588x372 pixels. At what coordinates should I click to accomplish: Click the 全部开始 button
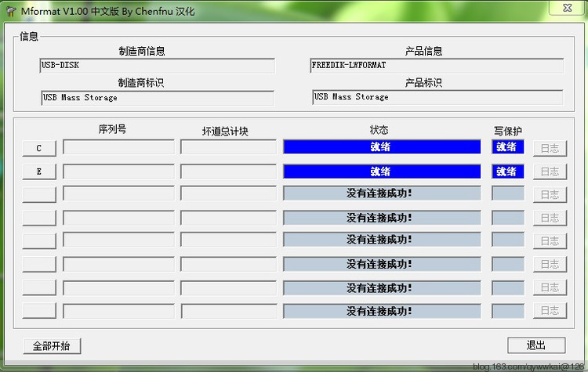[x=52, y=346]
